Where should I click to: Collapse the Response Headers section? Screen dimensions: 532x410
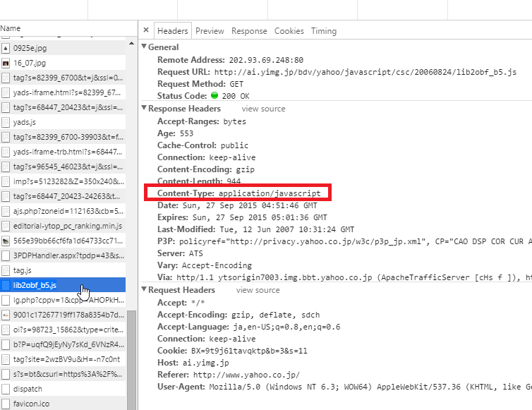point(144,108)
